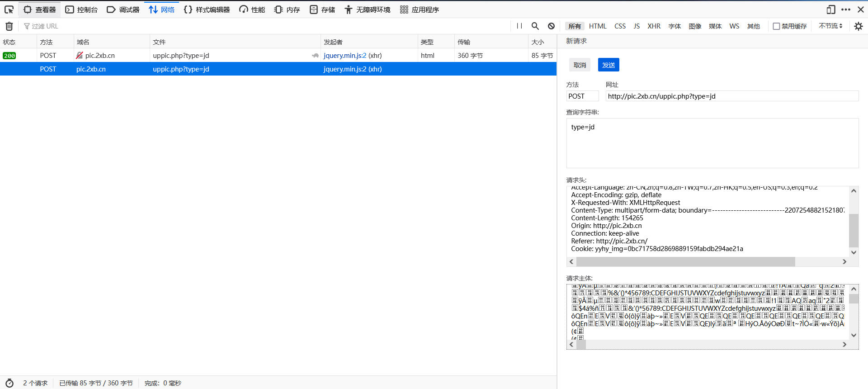
Task: Open network settings gear
Action: tap(858, 26)
